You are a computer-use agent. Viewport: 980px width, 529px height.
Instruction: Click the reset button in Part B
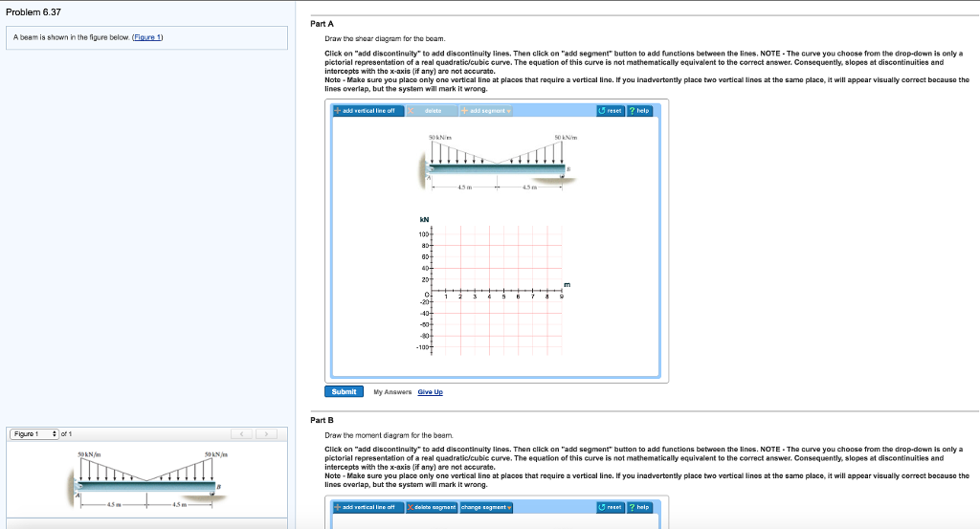pyautogui.click(x=611, y=507)
